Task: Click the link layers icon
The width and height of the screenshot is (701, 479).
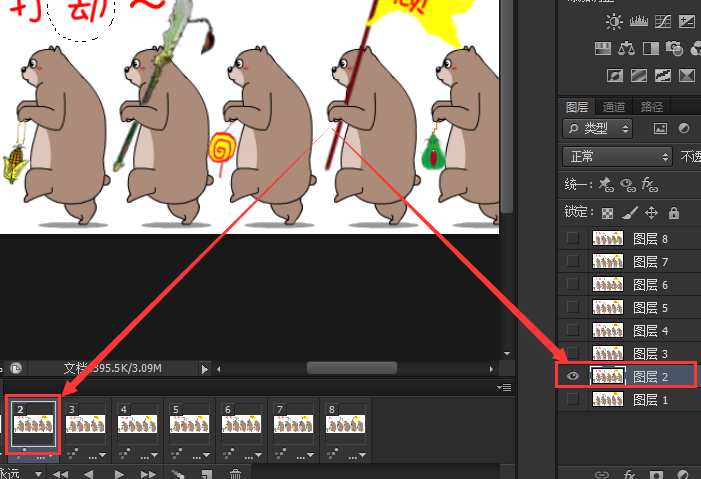Action: pos(602,475)
